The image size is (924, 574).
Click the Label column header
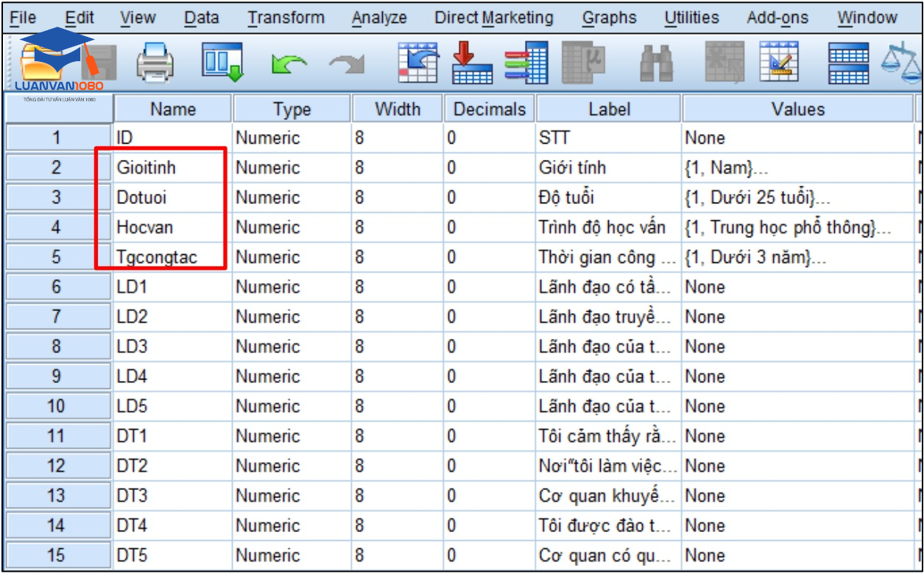609,110
